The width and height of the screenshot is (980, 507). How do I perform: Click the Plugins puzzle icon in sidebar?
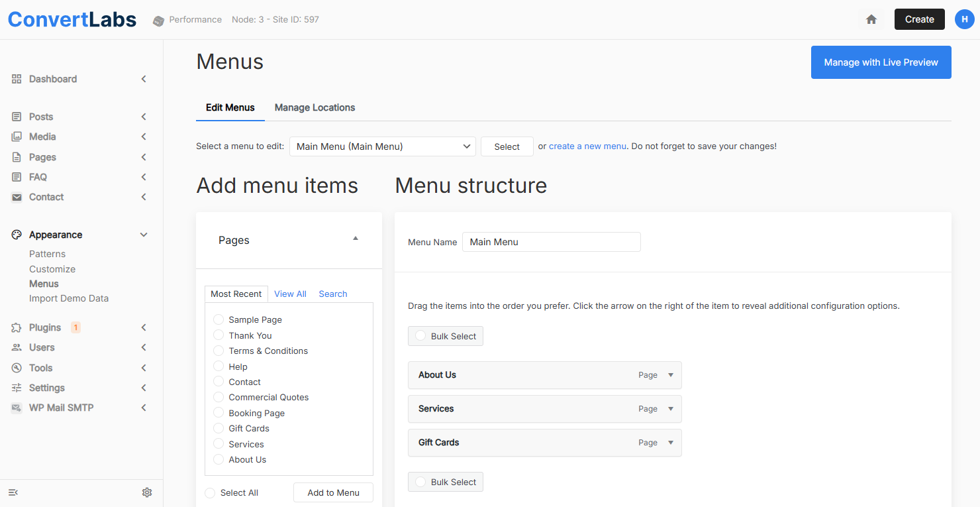(x=17, y=327)
